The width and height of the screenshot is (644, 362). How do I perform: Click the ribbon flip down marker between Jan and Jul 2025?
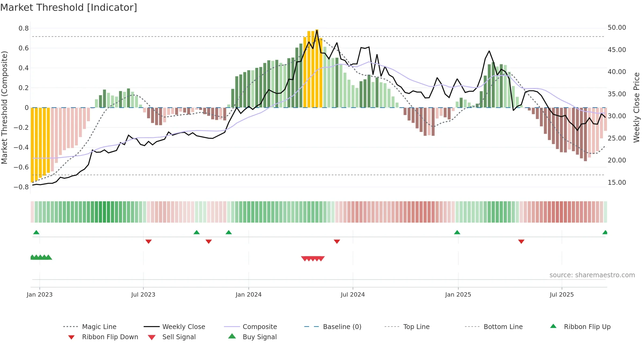pos(521,242)
